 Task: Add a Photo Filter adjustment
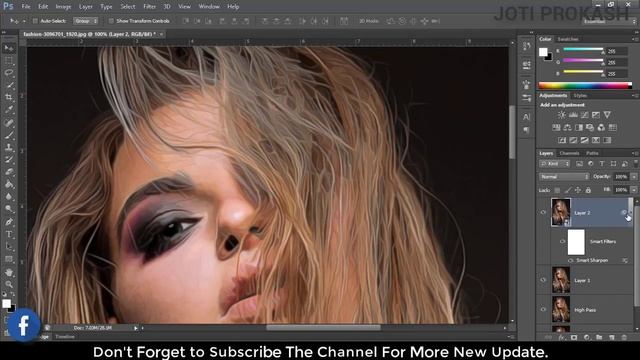tap(590, 128)
